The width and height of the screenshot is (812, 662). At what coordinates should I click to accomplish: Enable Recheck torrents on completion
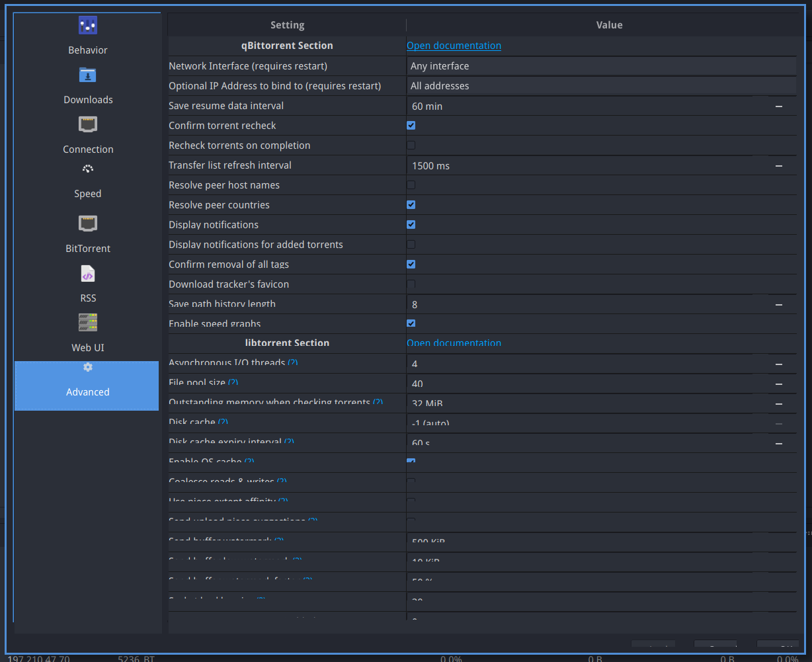411,145
